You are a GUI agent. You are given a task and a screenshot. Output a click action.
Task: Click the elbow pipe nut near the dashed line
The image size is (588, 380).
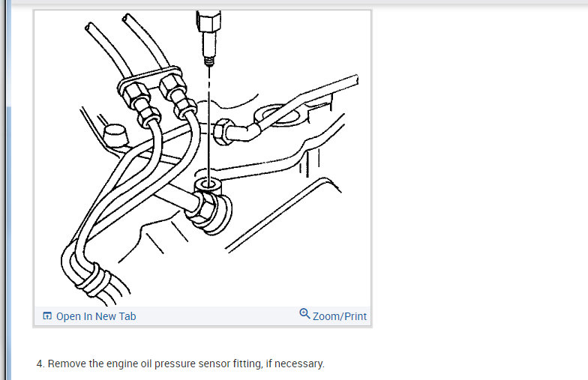[x=222, y=132]
